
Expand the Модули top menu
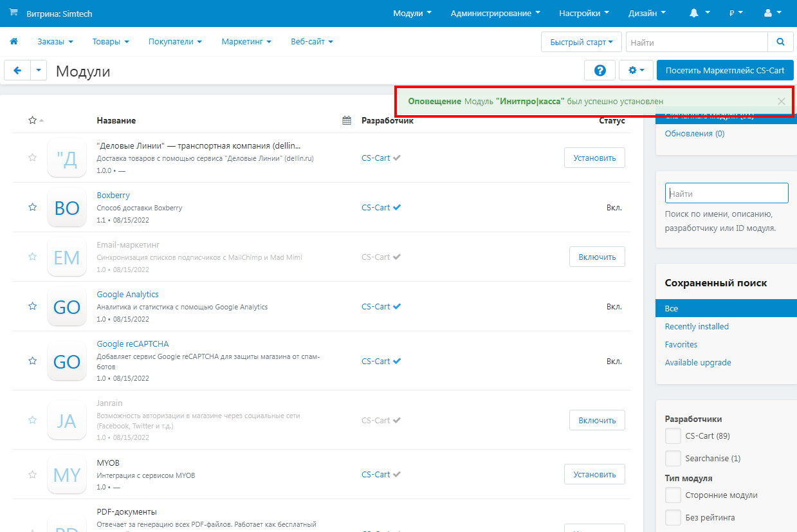[x=412, y=13]
